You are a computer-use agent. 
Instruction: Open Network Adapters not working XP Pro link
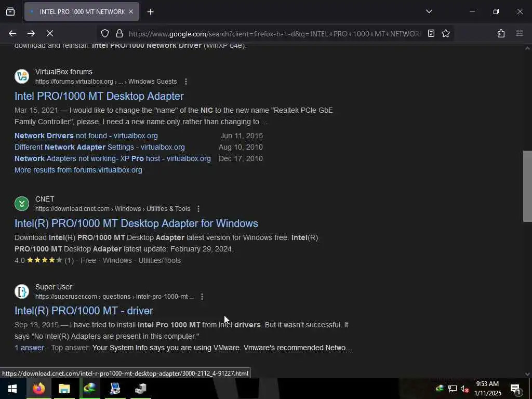(x=113, y=158)
